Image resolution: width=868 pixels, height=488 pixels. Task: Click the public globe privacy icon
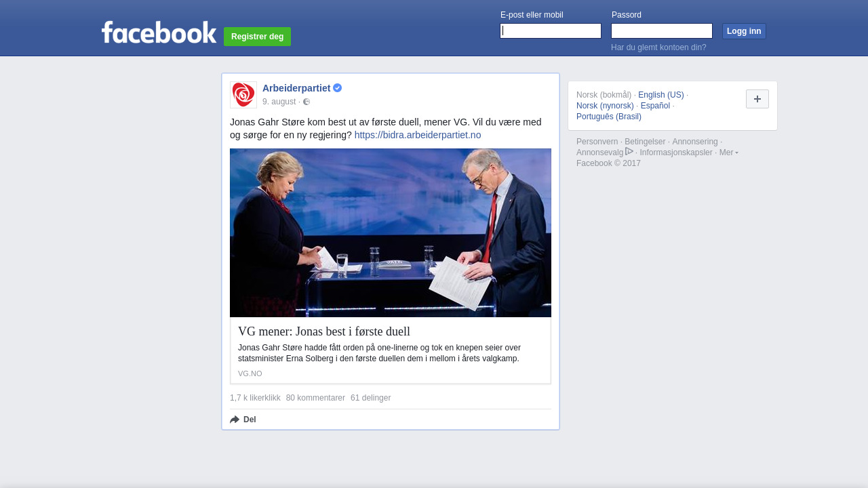[x=307, y=102]
